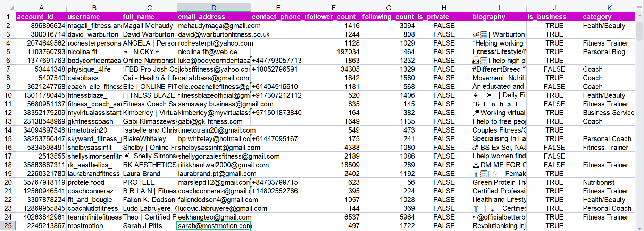Select username cell mostmotion
644x231 pixels.
[94, 226]
